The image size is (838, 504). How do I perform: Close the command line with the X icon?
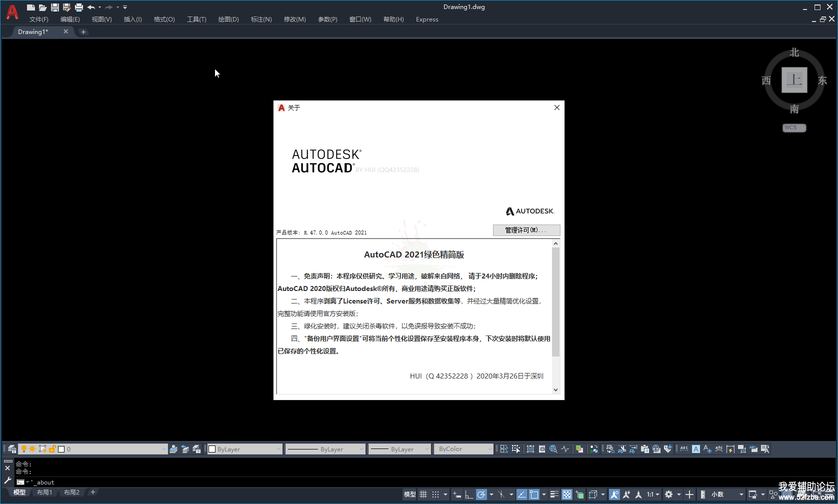pyautogui.click(x=7, y=468)
